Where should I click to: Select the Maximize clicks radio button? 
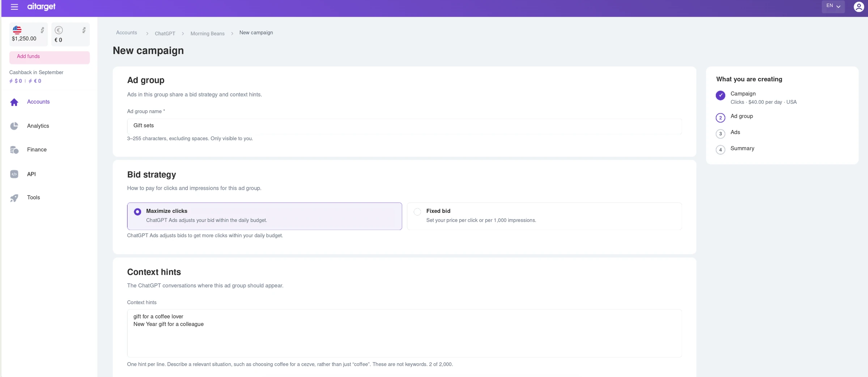(x=137, y=212)
